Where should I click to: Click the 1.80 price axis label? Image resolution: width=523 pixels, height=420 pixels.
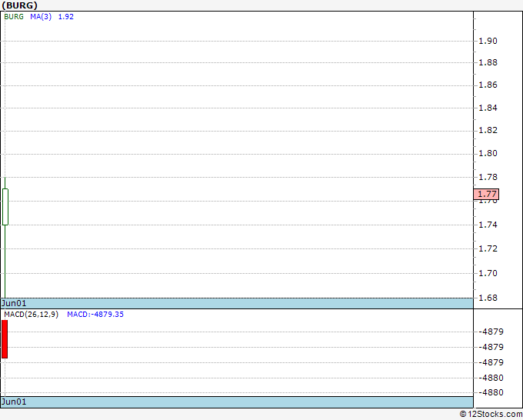click(488, 153)
